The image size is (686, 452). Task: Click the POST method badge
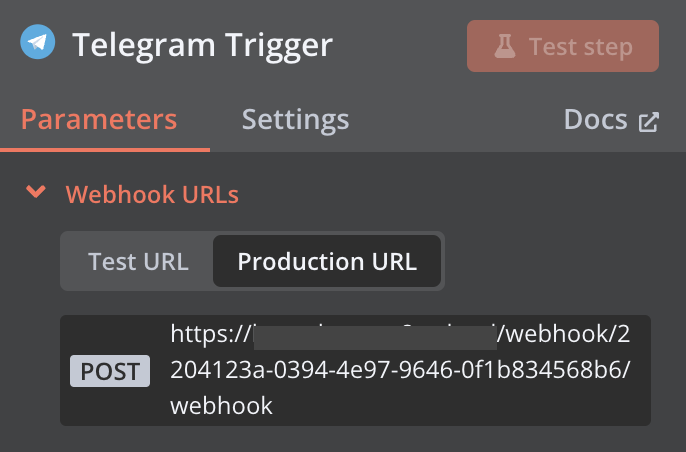[x=110, y=371]
